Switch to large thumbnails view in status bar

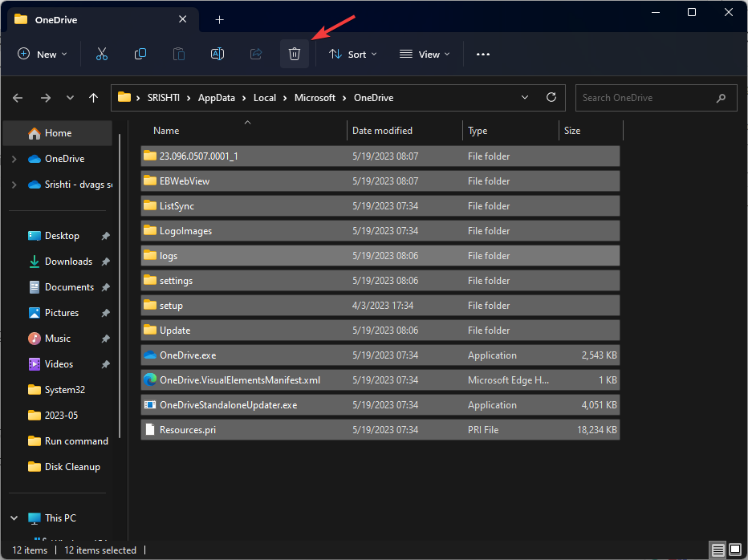point(735,550)
